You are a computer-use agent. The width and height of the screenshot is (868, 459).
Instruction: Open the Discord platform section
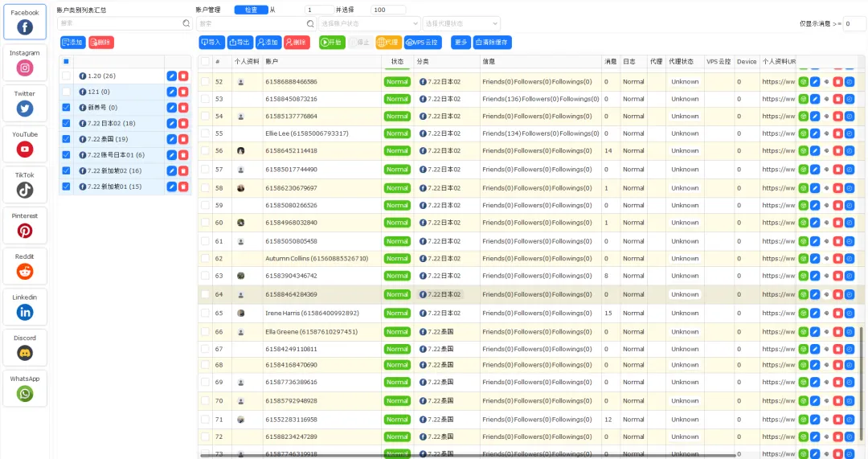(25, 348)
